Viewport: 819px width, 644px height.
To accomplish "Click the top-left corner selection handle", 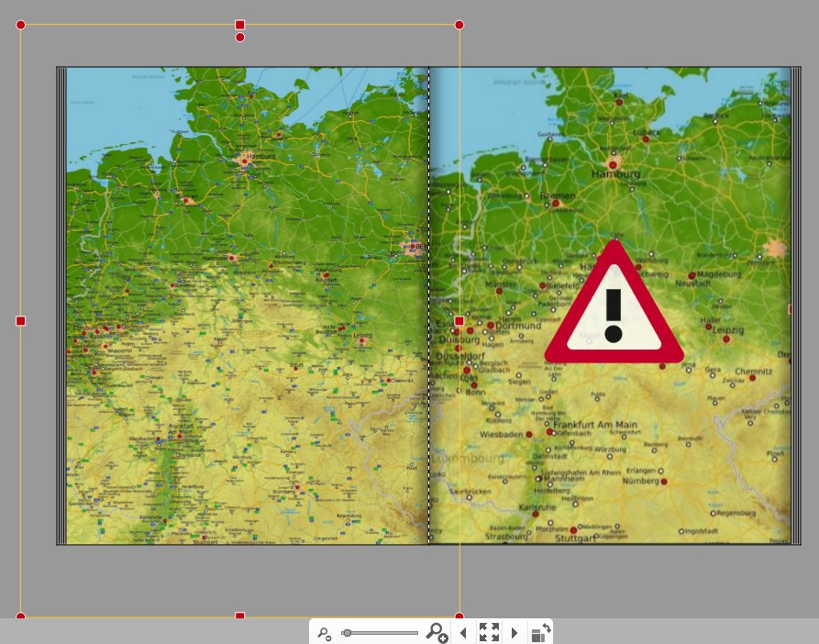I will (x=21, y=25).
